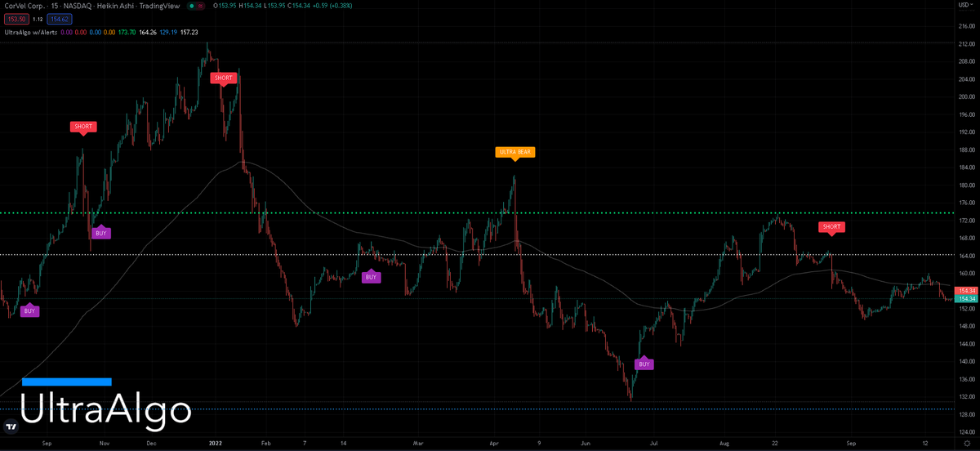The image size is (980, 451).
Task: Click the SHORT label from October
Action: click(x=82, y=127)
